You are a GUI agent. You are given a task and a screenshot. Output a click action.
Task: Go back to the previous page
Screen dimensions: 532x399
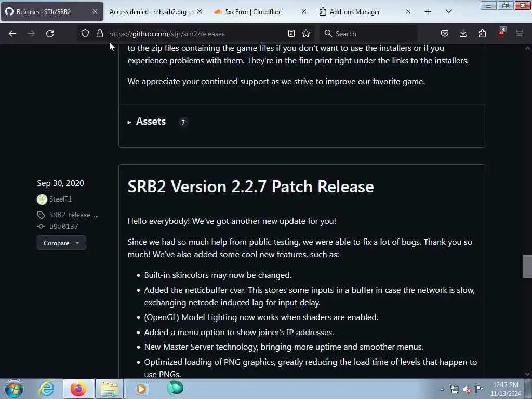pos(12,34)
